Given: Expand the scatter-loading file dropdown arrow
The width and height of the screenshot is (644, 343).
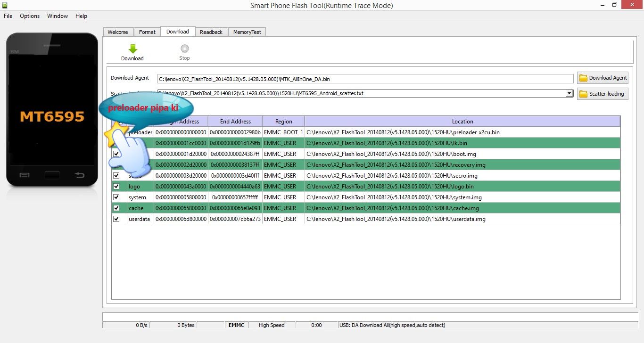Looking at the screenshot, I should tap(569, 93).
